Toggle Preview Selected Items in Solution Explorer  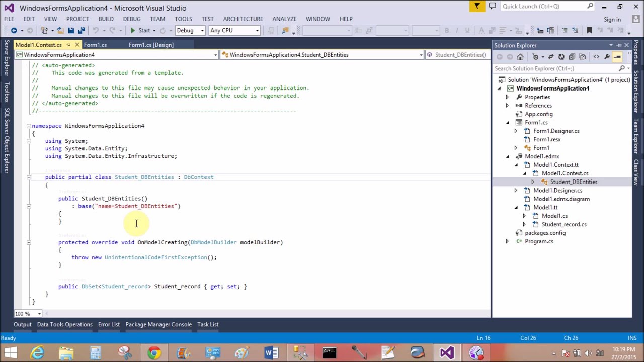coord(617,57)
